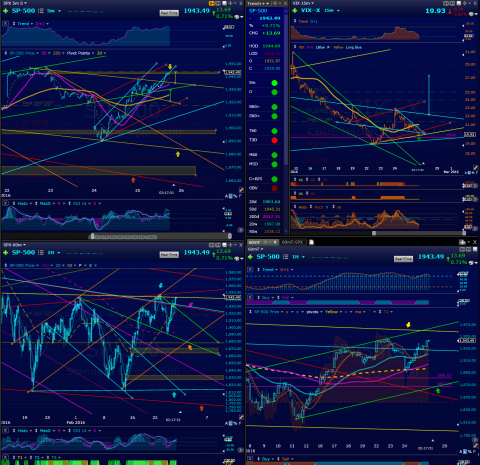Click green plus icon beside SP-500 top-left chart

(5, 11)
